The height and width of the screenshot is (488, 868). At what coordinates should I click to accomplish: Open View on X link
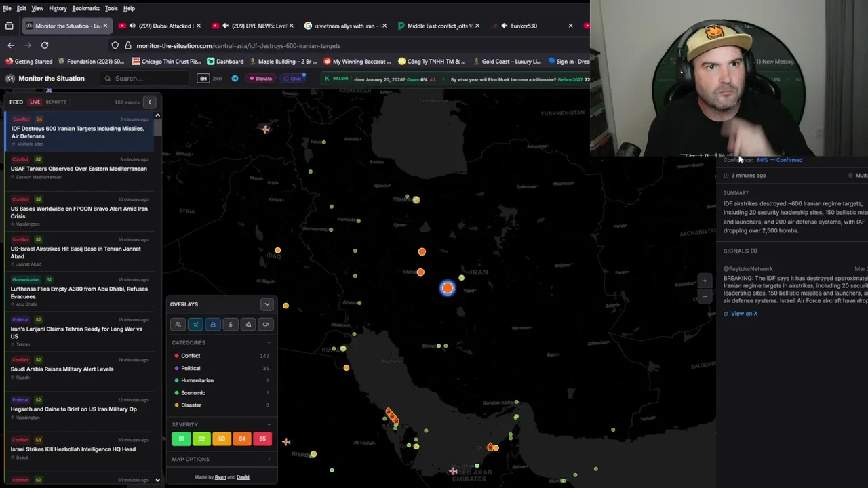tap(741, 314)
